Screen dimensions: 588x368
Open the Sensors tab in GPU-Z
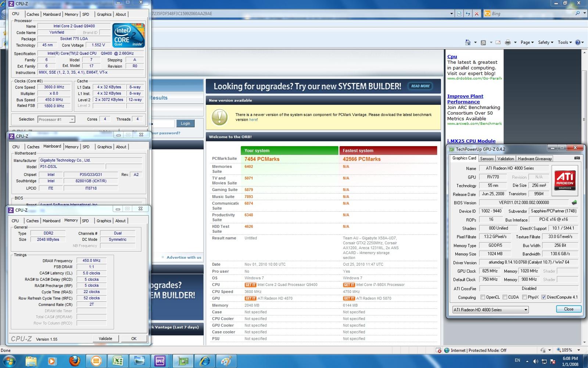tap(487, 159)
